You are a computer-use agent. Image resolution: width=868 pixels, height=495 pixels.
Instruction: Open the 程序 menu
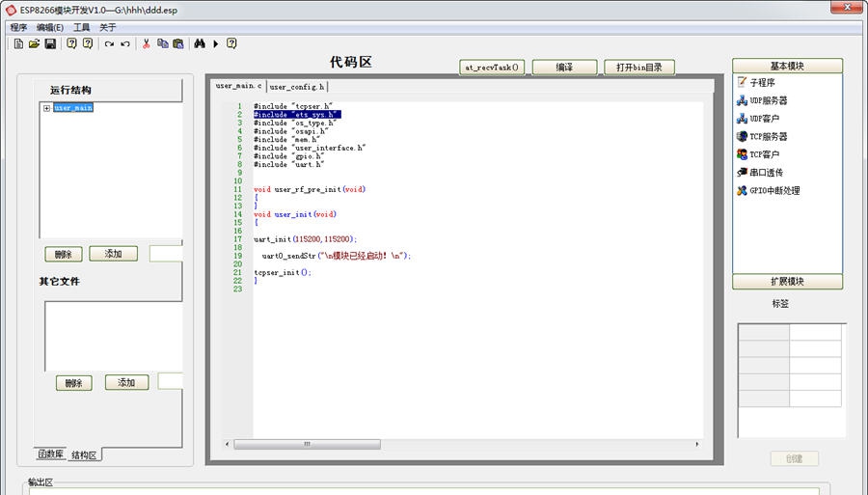[18, 27]
